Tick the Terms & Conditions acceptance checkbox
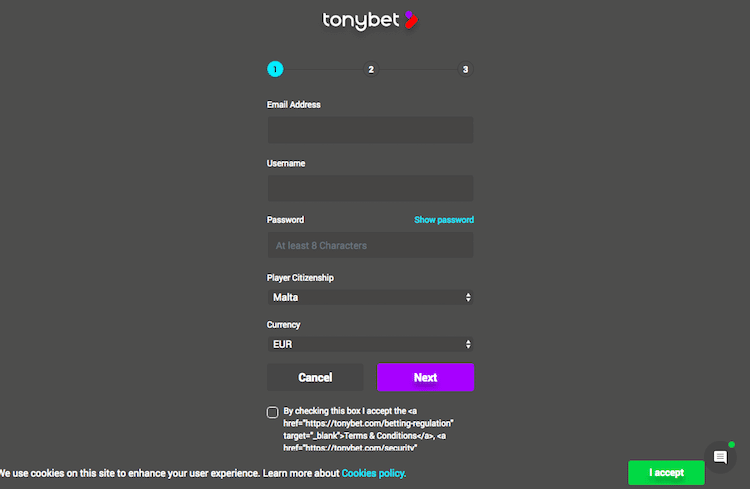 tap(273, 412)
